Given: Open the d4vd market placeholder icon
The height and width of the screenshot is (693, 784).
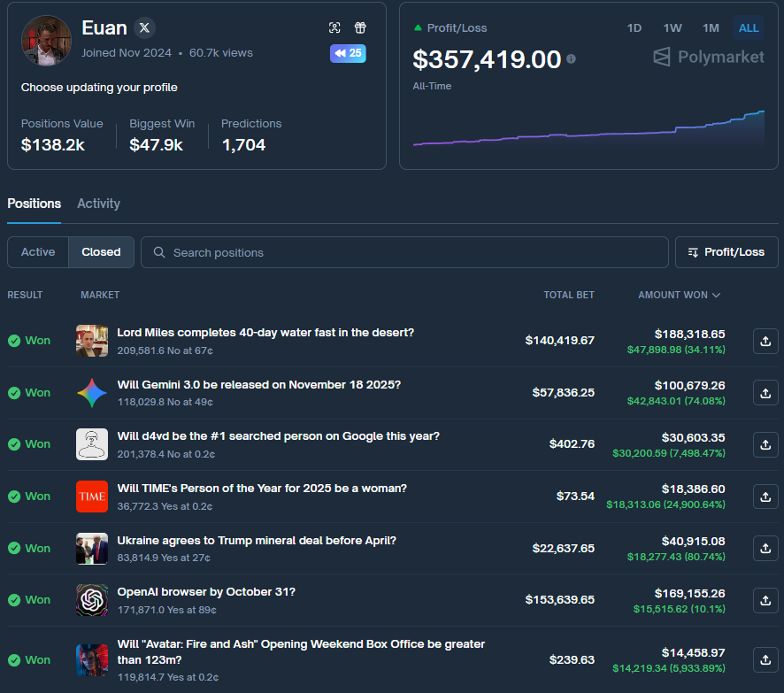Looking at the screenshot, I should [92, 444].
